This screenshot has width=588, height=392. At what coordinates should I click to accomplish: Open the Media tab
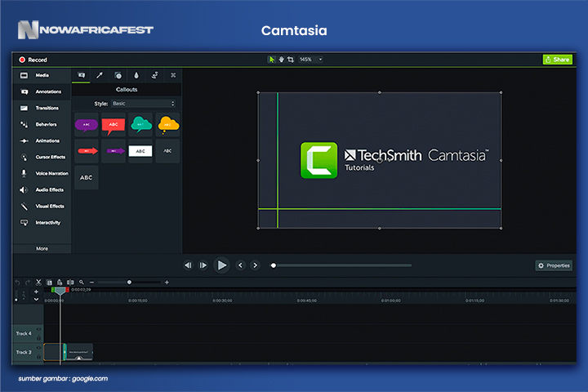click(42, 75)
